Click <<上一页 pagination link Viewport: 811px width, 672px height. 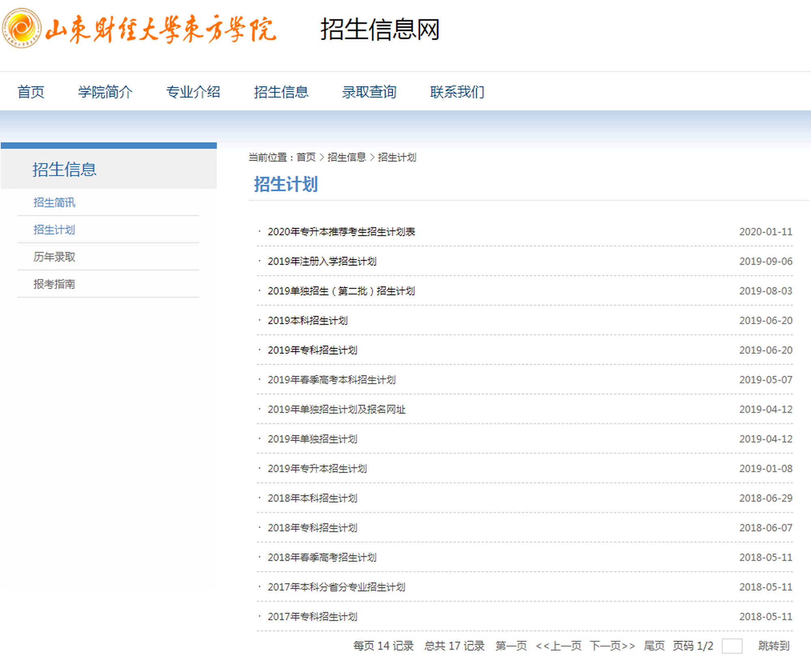point(559,646)
